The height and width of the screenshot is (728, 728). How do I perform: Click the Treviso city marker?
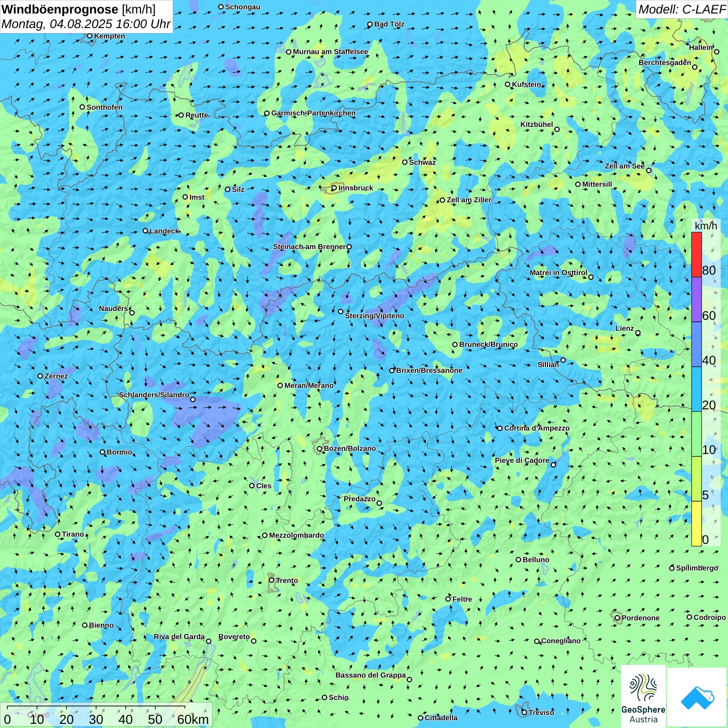click(524, 712)
